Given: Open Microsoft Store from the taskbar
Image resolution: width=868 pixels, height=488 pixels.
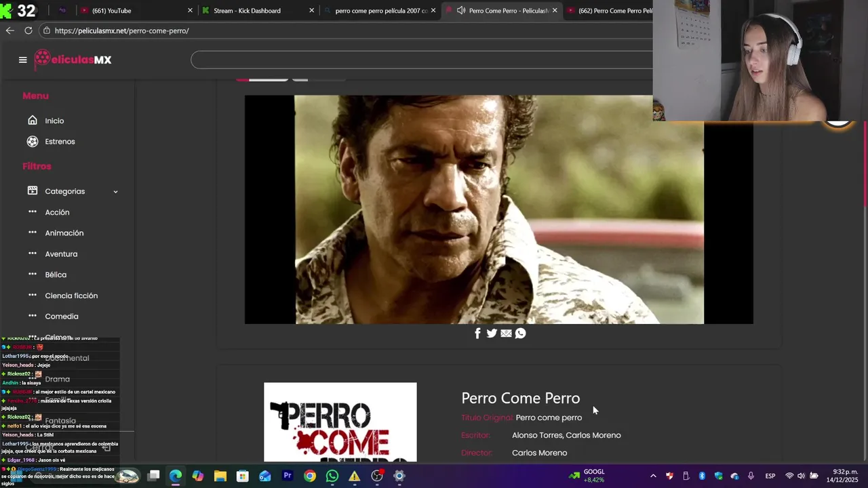Looking at the screenshot, I should 243,476.
